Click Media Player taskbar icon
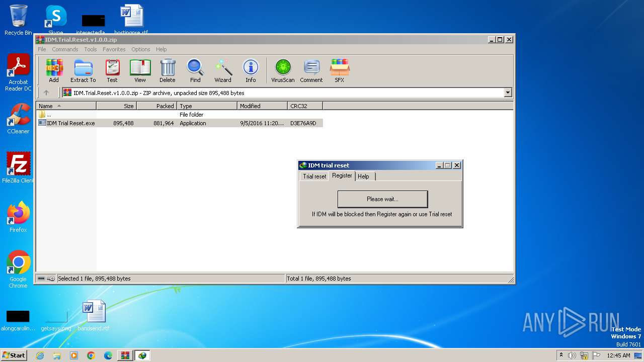This screenshot has height=362, width=644. tap(74, 355)
